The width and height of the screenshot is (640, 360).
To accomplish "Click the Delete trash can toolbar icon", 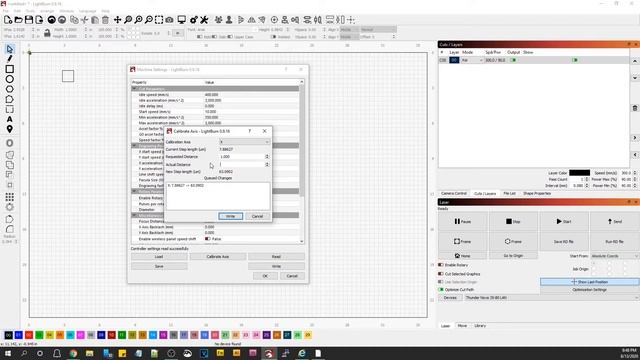I will [x=105, y=20].
